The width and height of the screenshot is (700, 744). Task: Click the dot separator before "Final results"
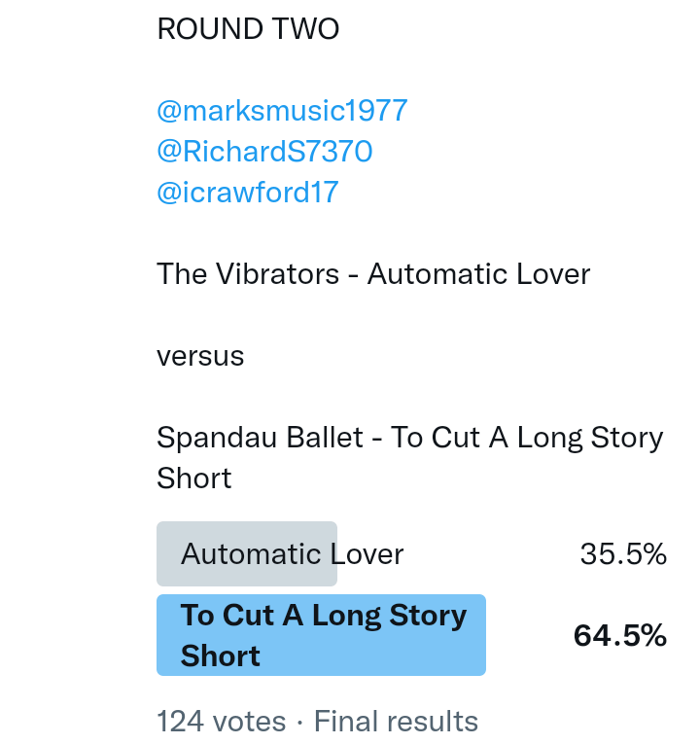point(300,722)
